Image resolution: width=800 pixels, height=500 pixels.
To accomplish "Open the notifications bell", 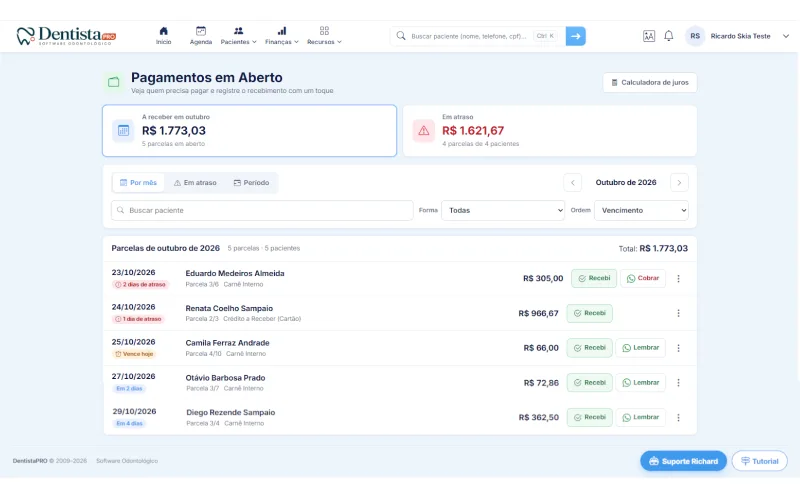I will point(668,36).
